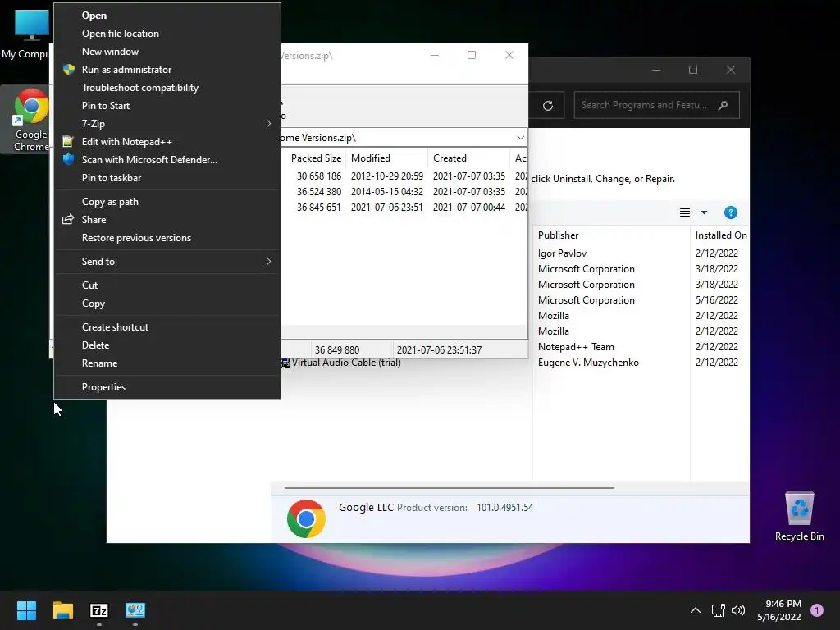Click the search magnifier icon in Programs and Features
The height and width of the screenshot is (630, 840).
pyautogui.click(x=723, y=105)
